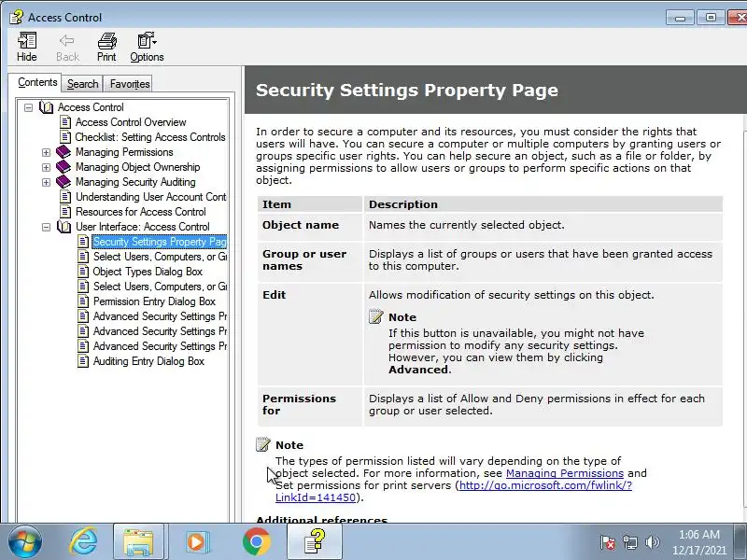Launch Windows Media Player from taskbar
This screenshot has height=560, width=747.
click(197, 542)
